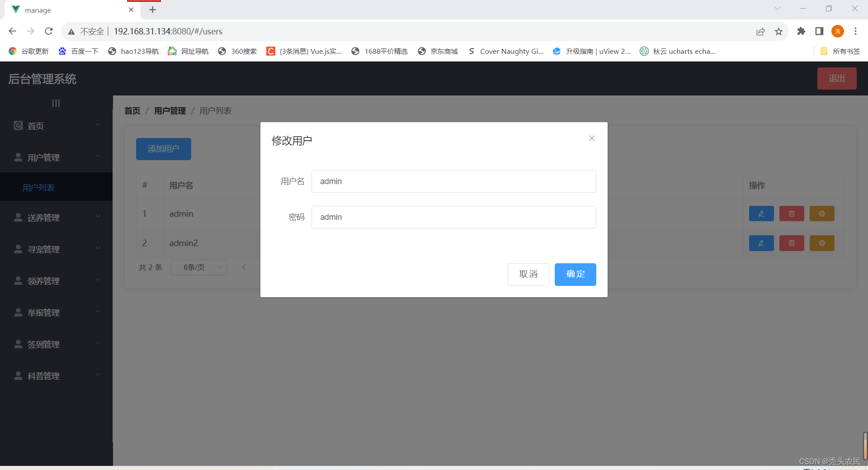Click the orange profile avatar icon
The width and height of the screenshot is (868, 470).
tap(838, 31)
